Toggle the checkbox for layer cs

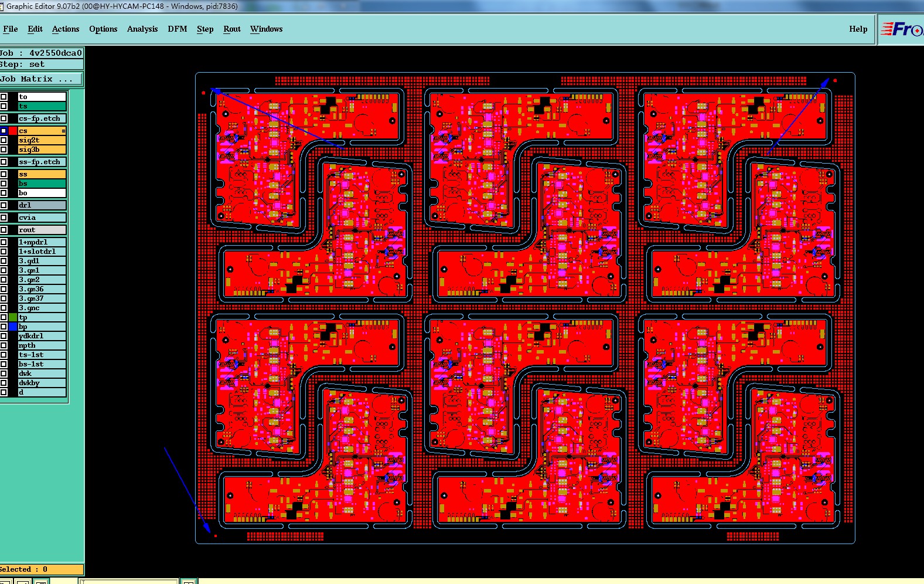click(4, 131)
